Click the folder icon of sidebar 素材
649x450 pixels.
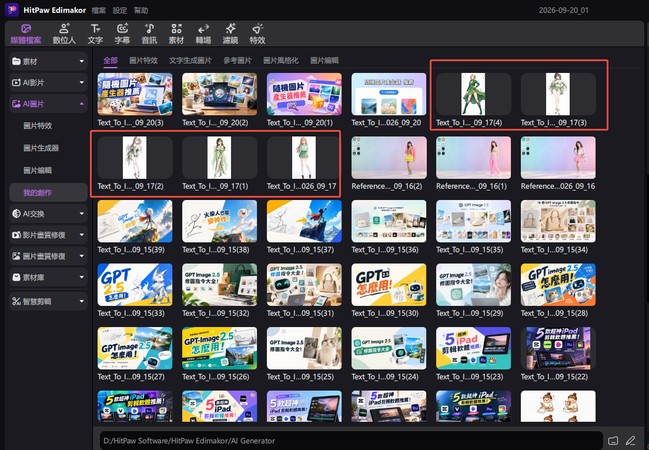(16, 61)
